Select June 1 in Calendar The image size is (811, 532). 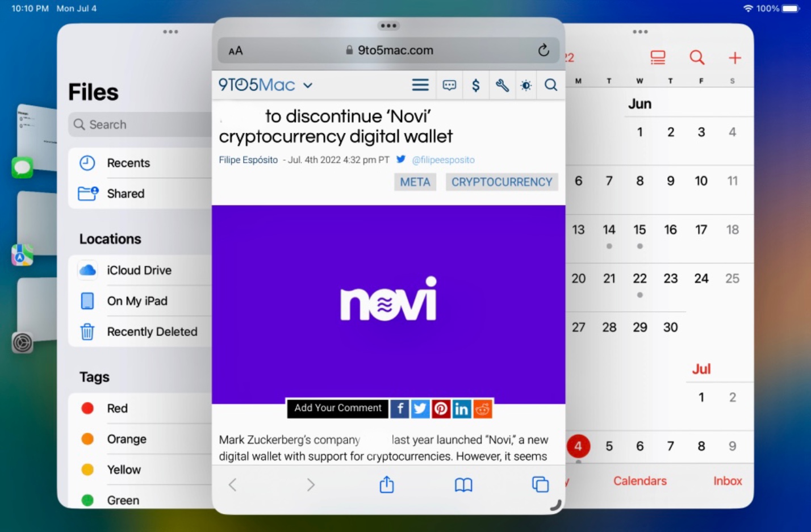640,132
